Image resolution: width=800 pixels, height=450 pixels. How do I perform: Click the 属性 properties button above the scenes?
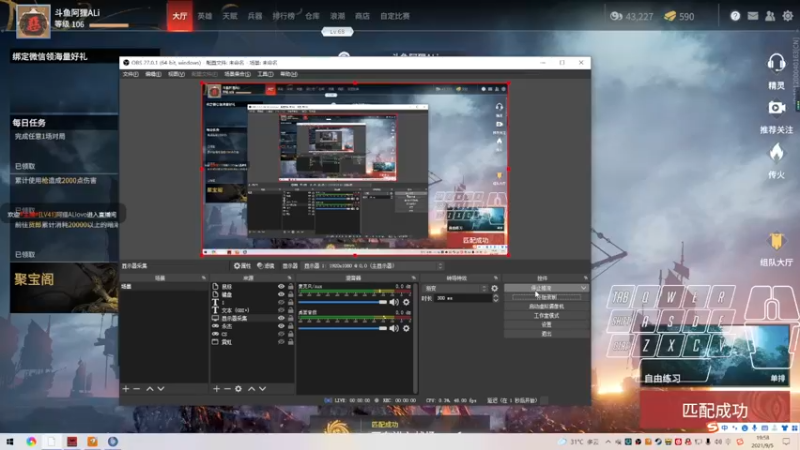point(242,266)
